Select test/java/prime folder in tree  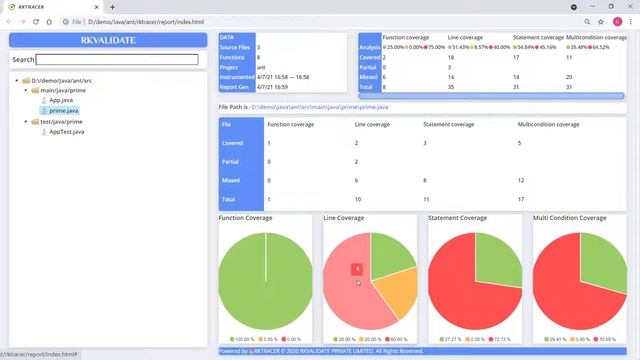point(61,122)
